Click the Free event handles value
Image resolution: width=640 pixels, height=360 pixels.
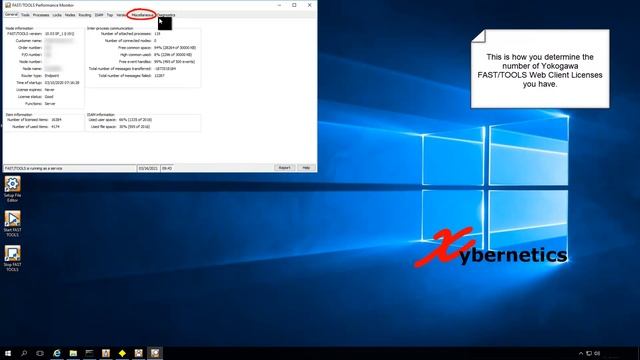tap(174, 62)
